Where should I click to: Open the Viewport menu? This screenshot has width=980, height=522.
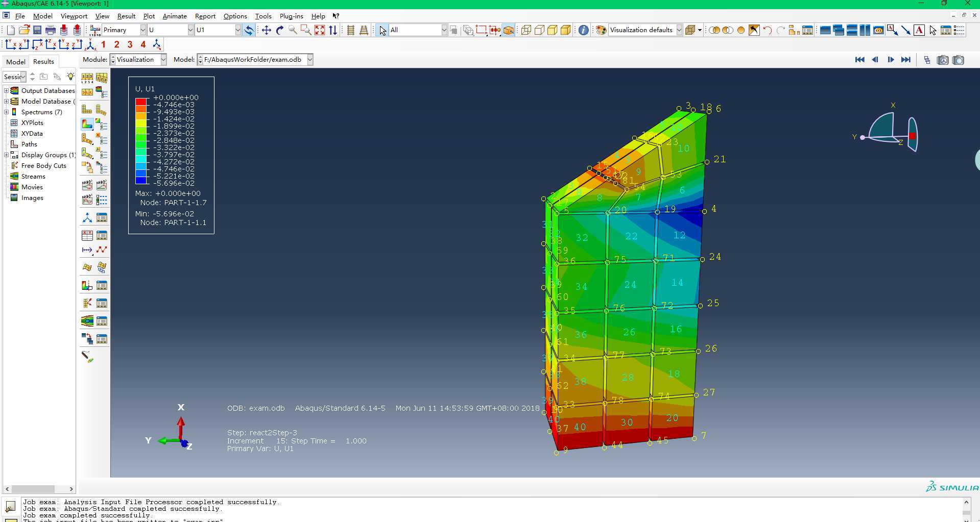[x=74, y=16]
